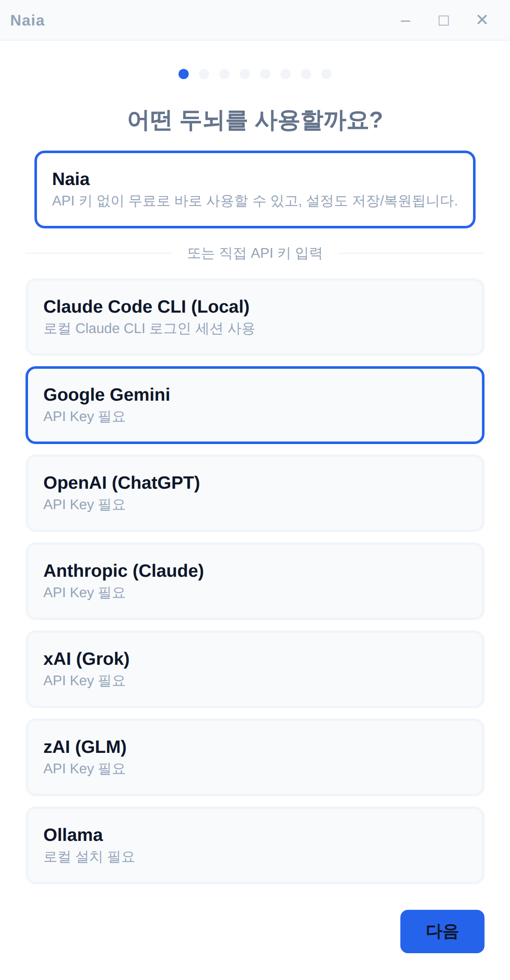The height and width of the screenshot is (980, 510).
Task: Select the Google Gemini provider card
Action: point(255,404)
